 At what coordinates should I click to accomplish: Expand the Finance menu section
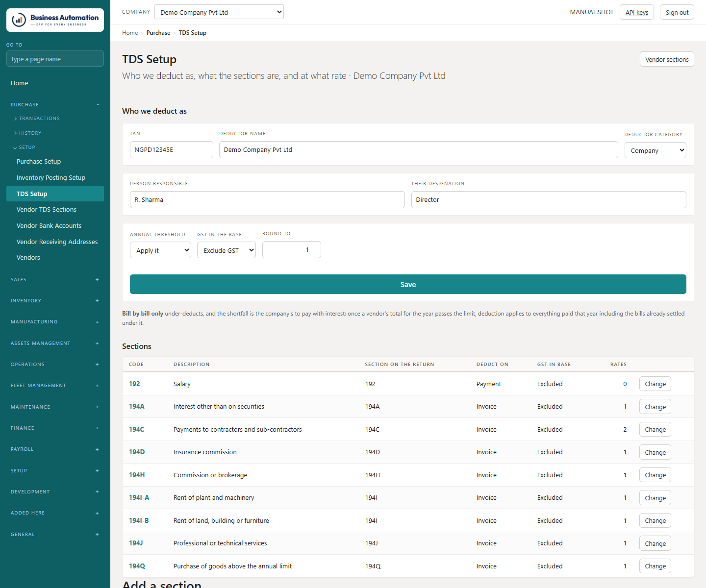click(x=55, y=428)
